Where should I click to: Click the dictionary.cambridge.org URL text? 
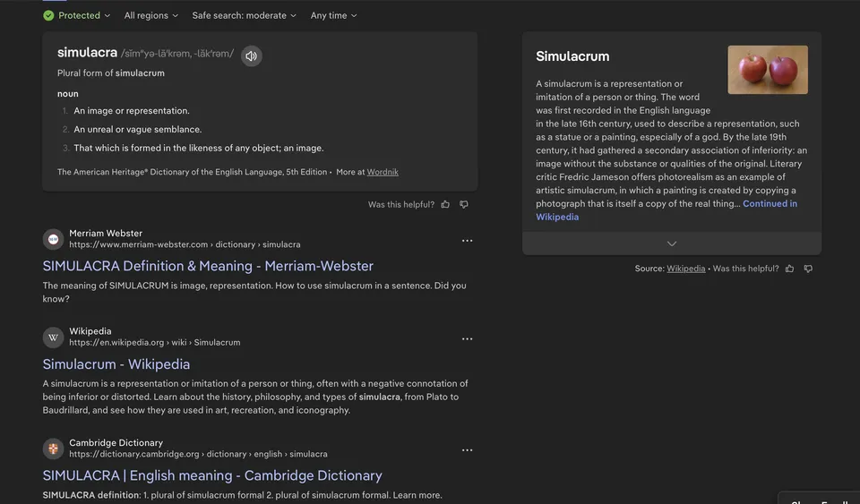[x=198, y=454]
